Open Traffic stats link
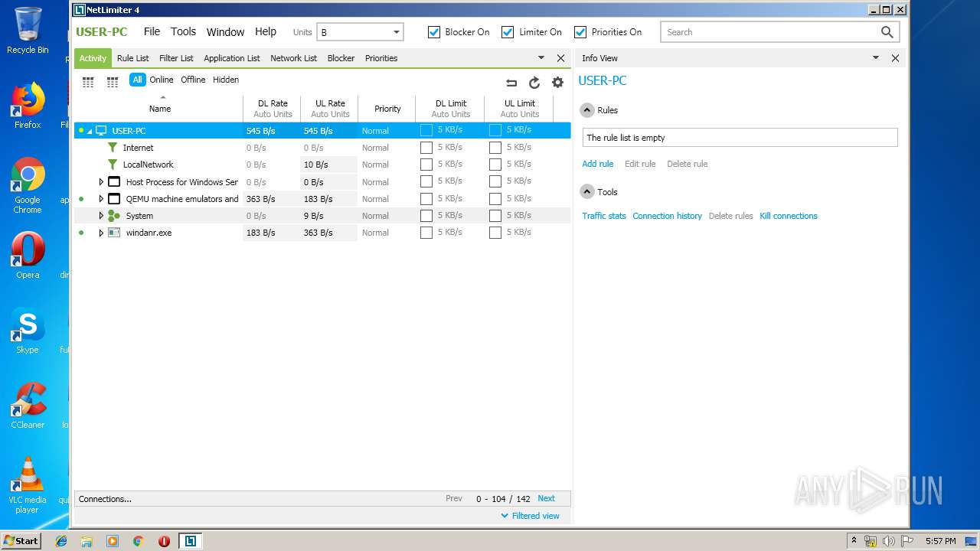Screen dimensions: 980x551 click(604, 216)
